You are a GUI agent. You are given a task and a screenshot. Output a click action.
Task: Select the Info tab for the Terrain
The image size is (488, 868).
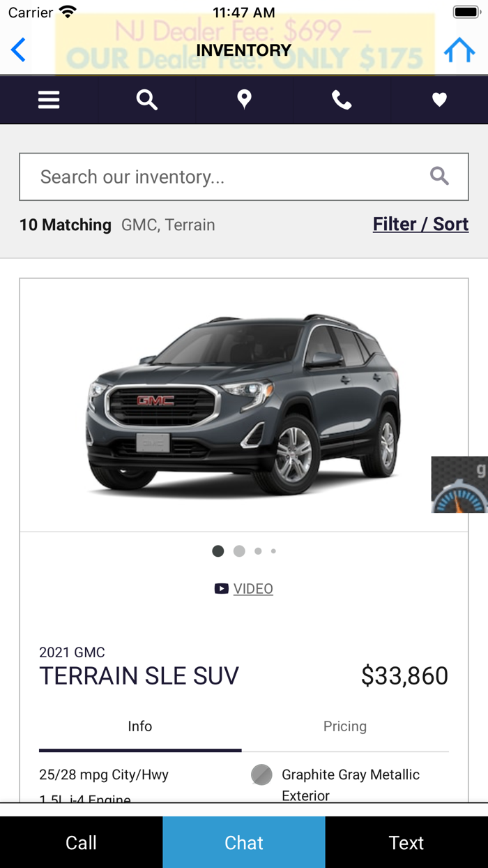coord(139,726)
